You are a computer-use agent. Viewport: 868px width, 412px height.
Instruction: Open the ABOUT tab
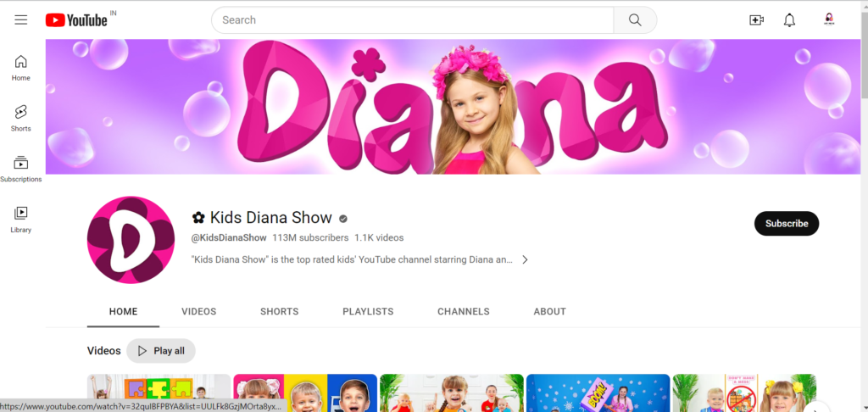coord(549,312)
